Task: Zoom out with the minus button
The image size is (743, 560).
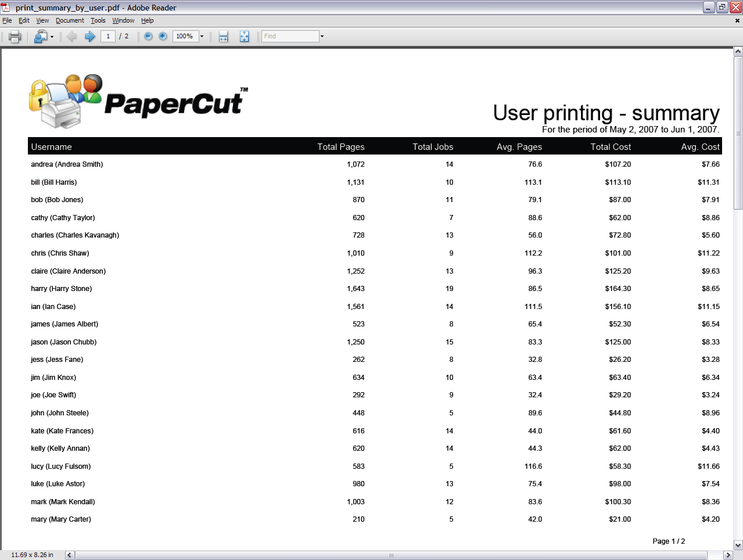Action: [148, 37]
